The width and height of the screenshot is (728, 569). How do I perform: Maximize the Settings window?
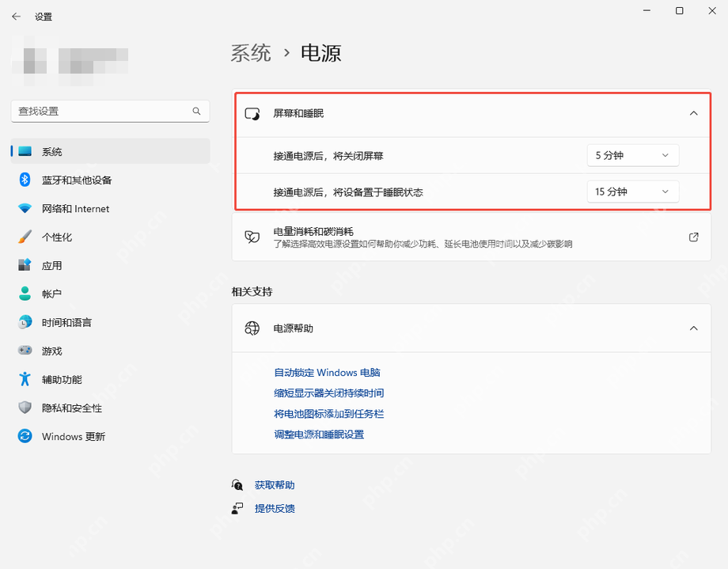(x=679, y=10)
